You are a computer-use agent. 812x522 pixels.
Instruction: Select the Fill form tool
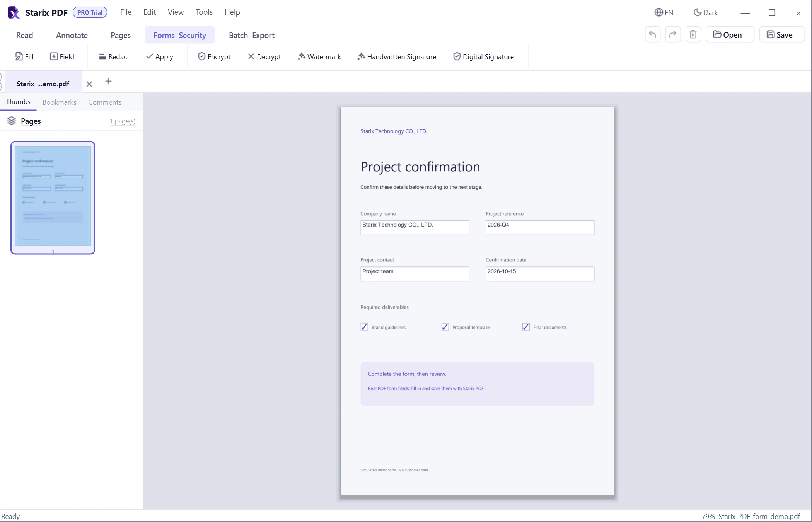(24, 56)
